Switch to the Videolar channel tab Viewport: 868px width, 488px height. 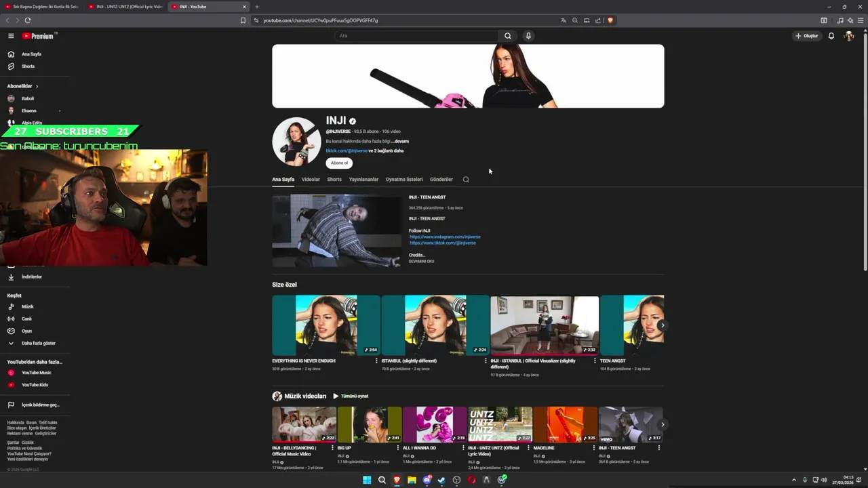coord(311,180)
